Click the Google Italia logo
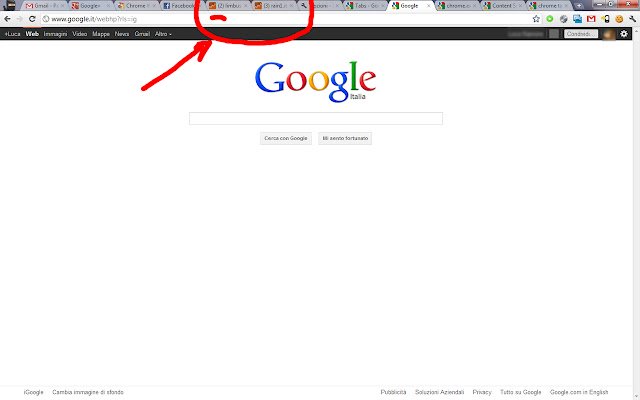Viewport: 640px width, 400px height. (x=316, y=82)
